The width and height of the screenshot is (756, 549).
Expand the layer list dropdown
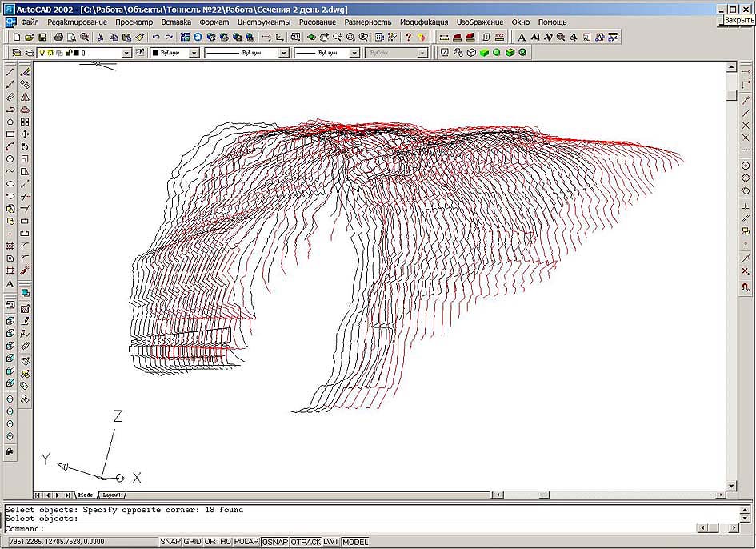[126, 53]
